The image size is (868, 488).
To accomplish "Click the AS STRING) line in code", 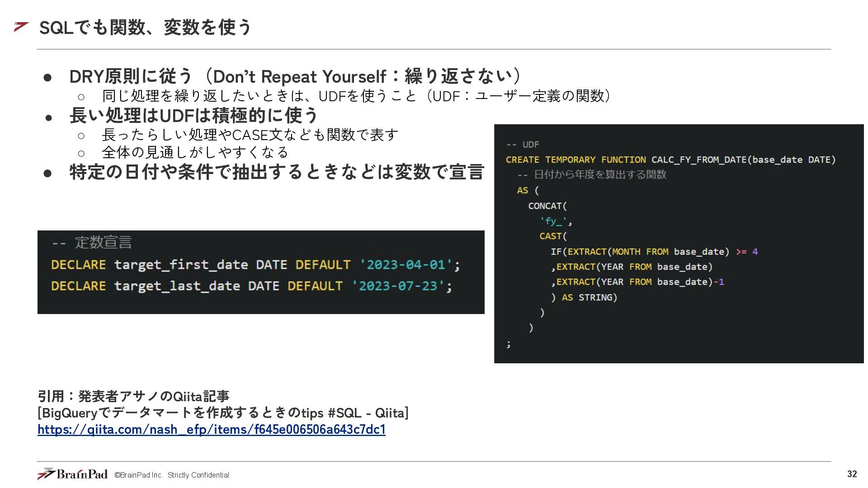I will [x=584, y=297].
